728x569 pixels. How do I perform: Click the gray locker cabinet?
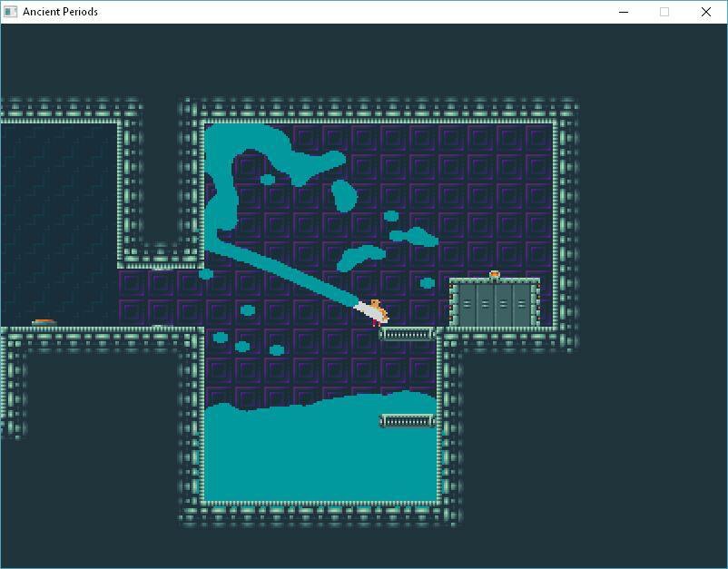pyautogui.click(x=495, y=303)
